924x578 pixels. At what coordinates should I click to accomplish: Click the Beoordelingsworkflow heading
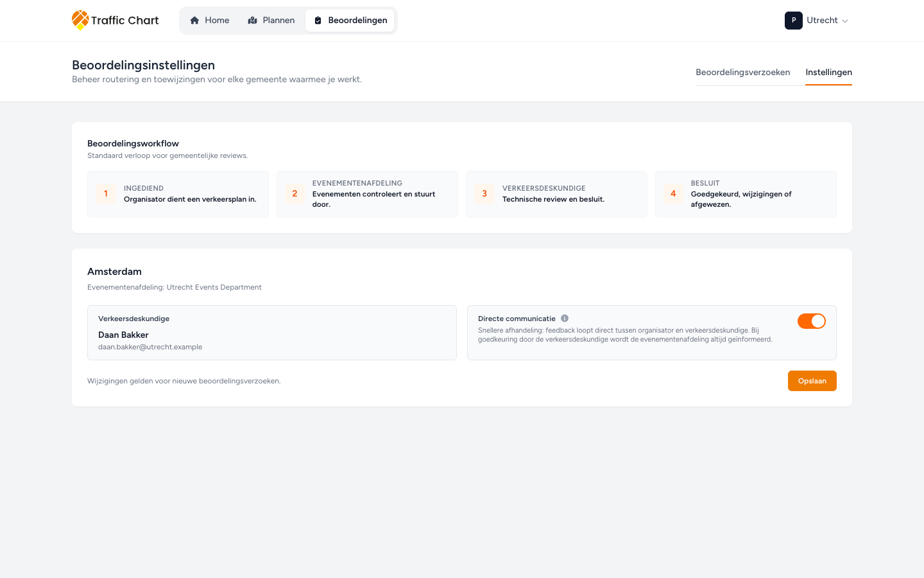tap(133, 143)
